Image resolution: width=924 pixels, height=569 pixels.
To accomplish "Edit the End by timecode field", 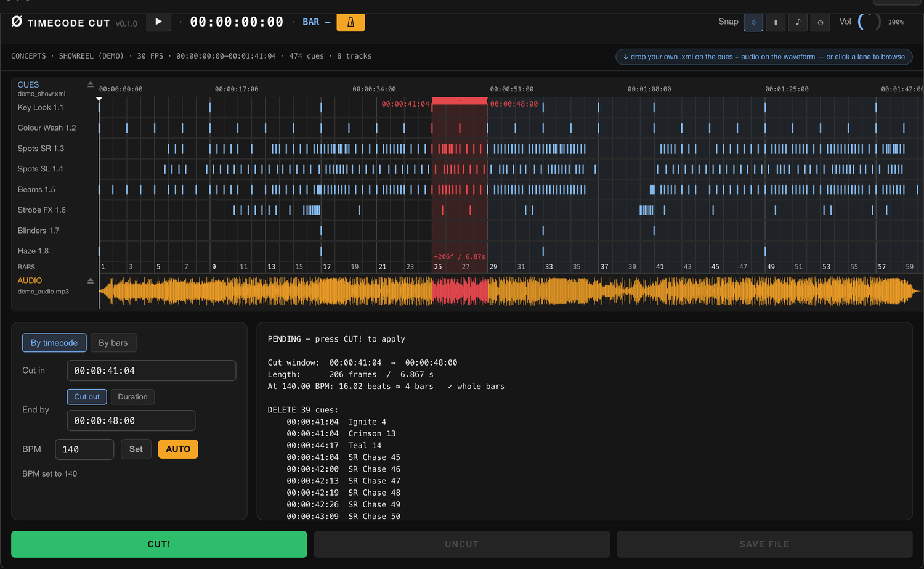I will (131, 420).
